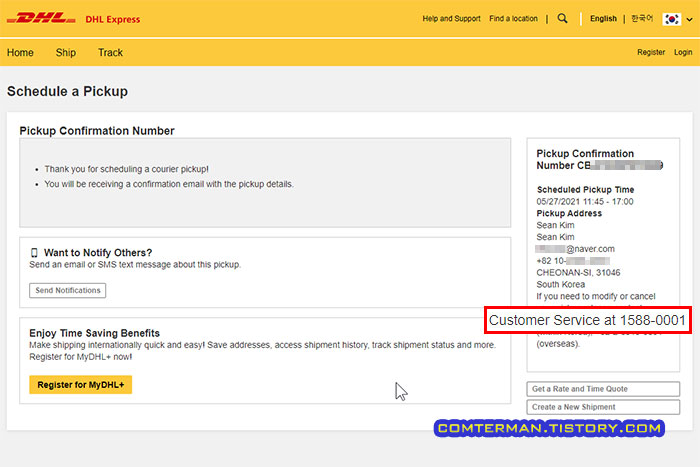Switch language to Korean 한국어
Image resolution: width=700 pixels, height=467 pixels.
coord(642,19)
